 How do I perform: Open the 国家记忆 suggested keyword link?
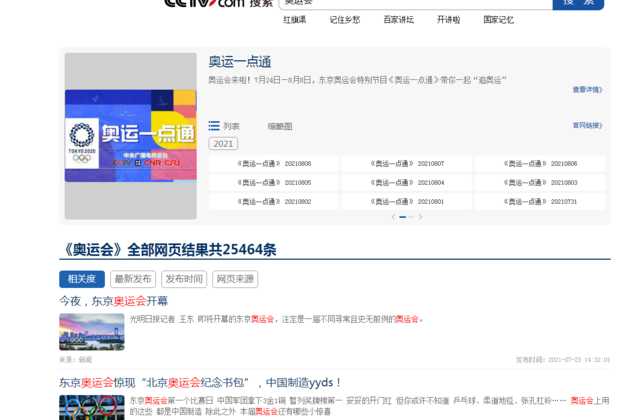[x=499, y=20]
